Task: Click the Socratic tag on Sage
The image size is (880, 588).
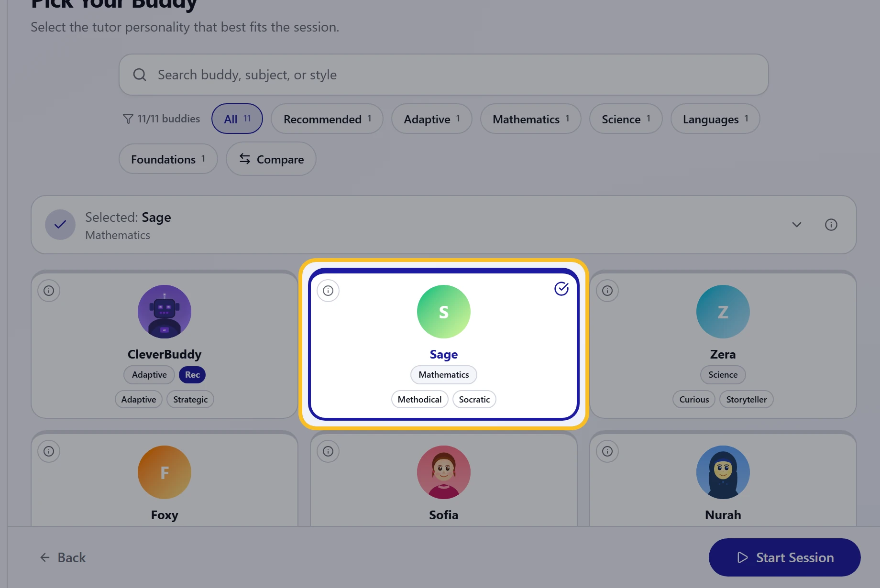Action: pyautogui.click(x=474, y=400)
